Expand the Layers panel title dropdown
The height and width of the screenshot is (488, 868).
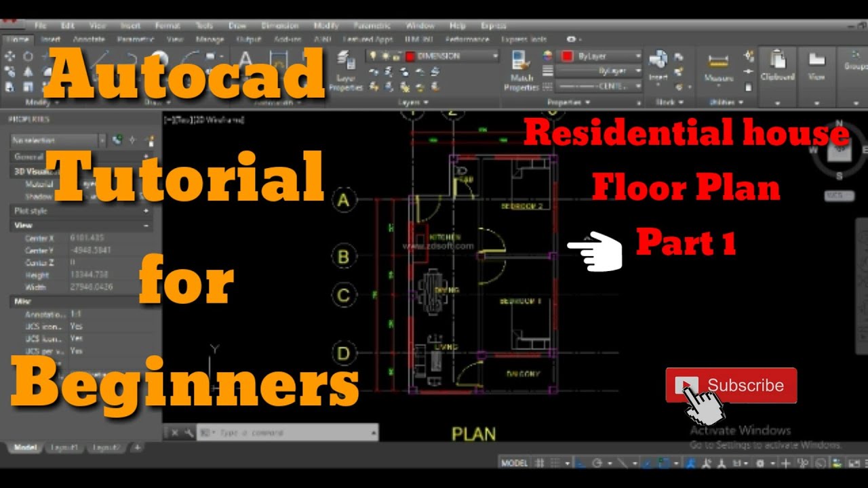[414, 102]
